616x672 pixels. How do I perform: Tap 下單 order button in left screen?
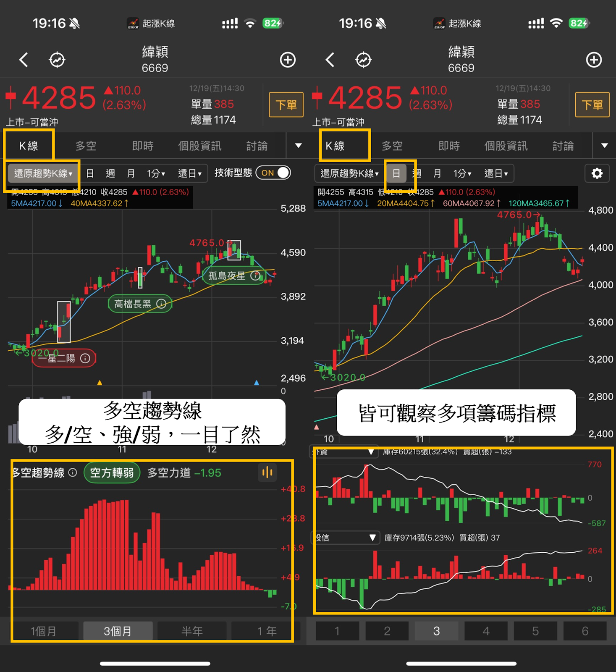tap(286, 105)
